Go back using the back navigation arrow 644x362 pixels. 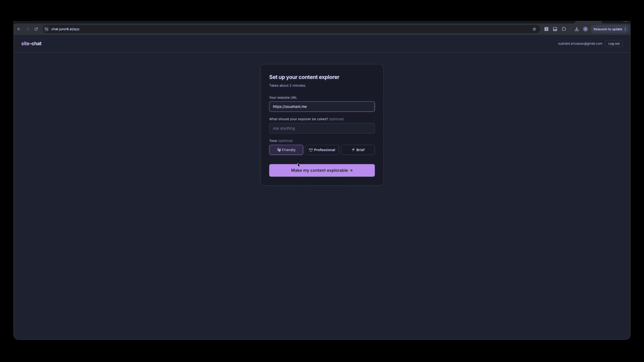pyautogui.click(x=18, y=29)
